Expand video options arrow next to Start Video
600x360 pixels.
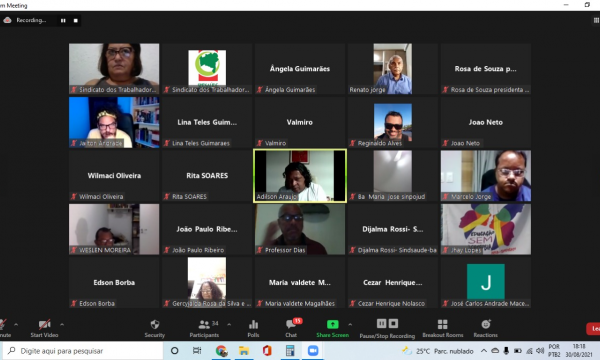(x=62, y=324)
